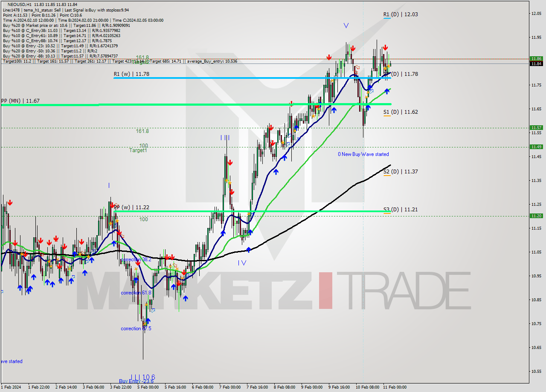Screen dimensions: 546x392
Task: Click the '8 Feb 08:00' time axis label
Action: [285, 387]
